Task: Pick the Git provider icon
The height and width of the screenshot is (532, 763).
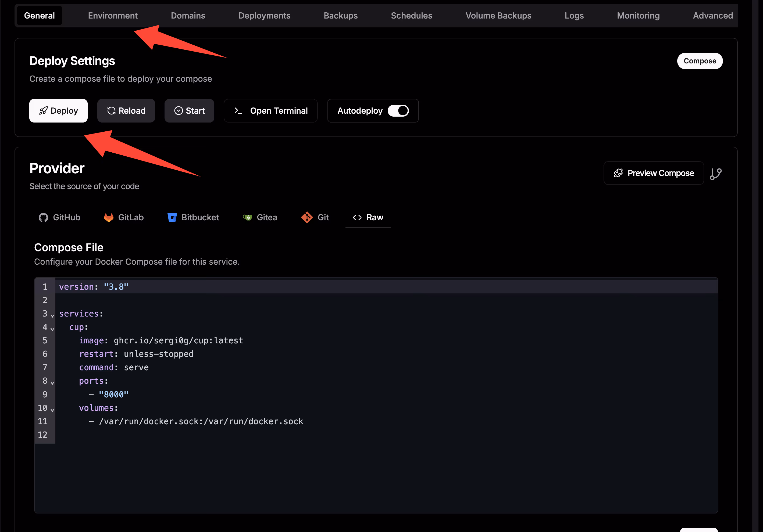Action: pos(307,218)
